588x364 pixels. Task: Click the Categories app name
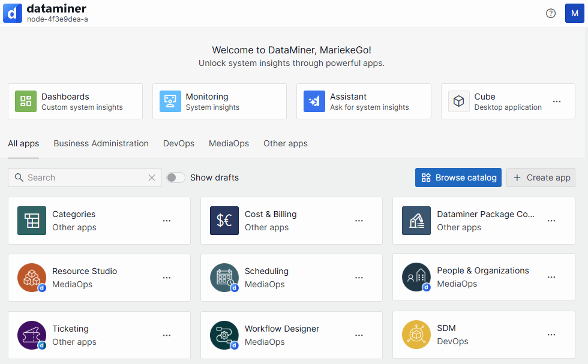tap(74, 214)
